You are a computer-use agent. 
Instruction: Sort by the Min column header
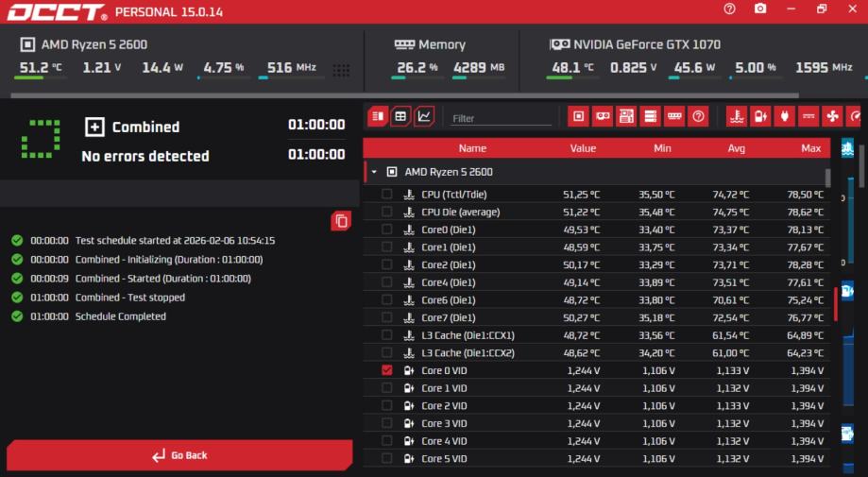pyautogui.click(x=662, y=148)
